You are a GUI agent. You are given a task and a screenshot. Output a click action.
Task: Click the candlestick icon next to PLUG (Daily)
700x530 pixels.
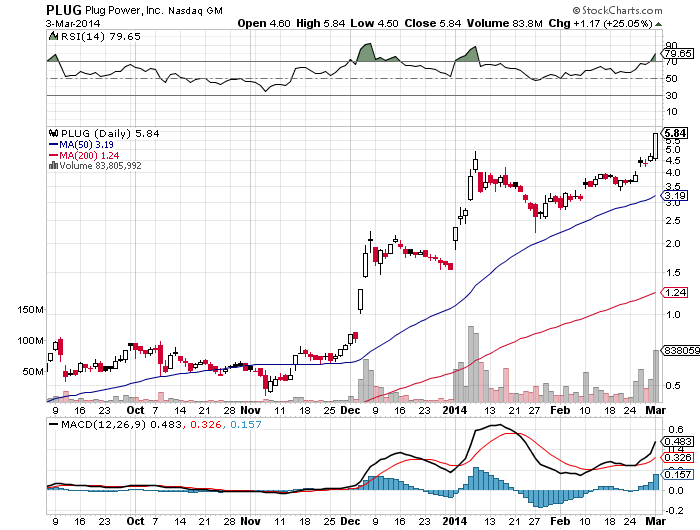tap(54, 133)
